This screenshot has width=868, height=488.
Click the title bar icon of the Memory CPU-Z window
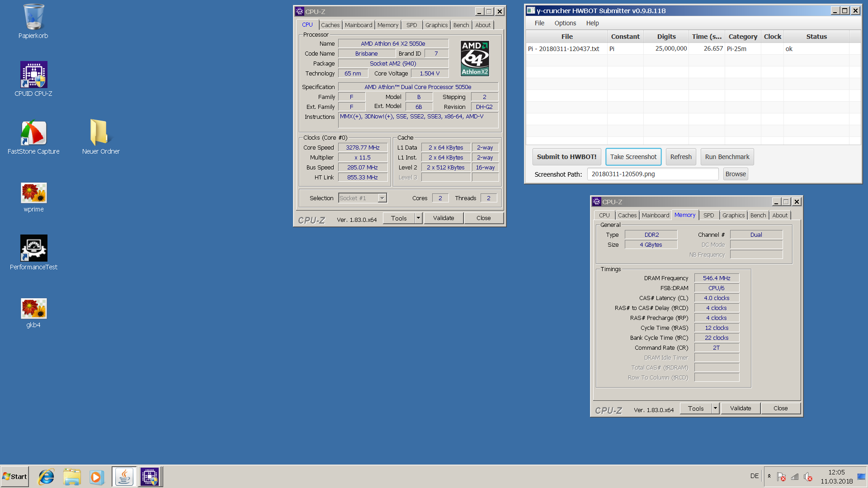click(597, 202)
